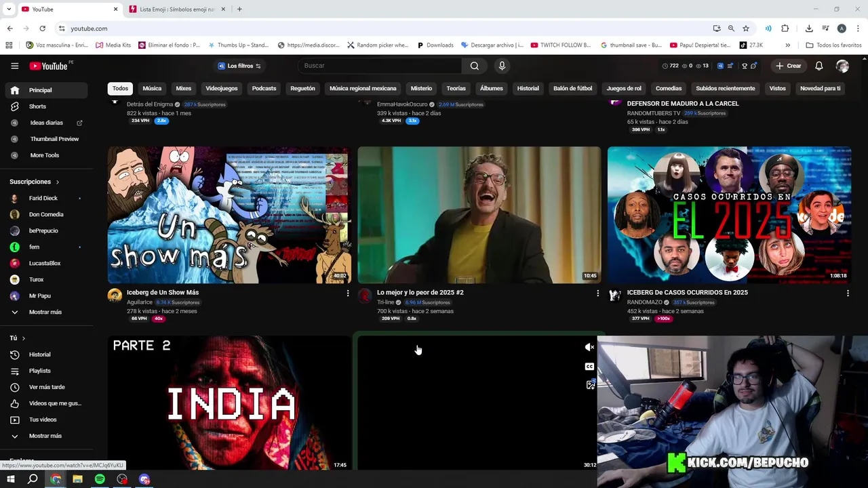
Task: Open the Windows Start menu
Action: [10, 479]
